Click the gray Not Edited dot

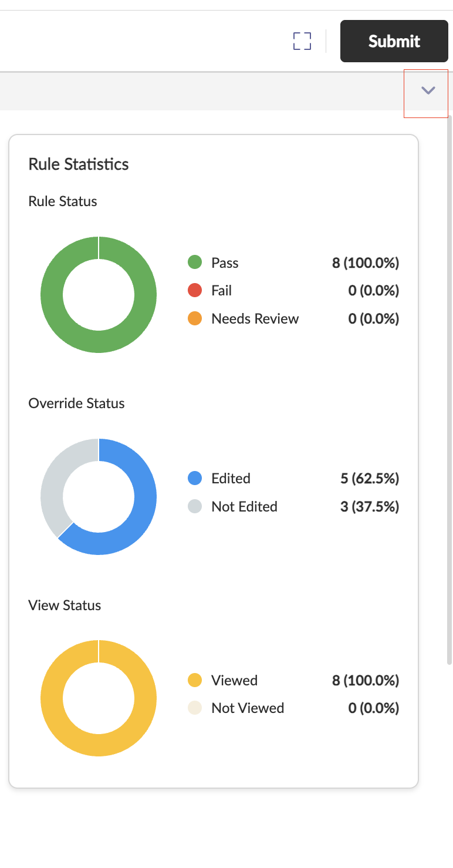click(194, 506)
